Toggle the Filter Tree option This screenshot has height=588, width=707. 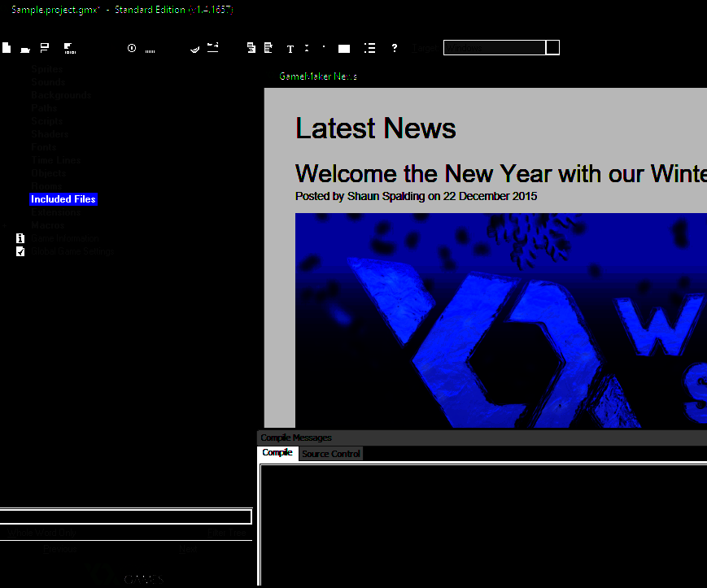[227, 533]
